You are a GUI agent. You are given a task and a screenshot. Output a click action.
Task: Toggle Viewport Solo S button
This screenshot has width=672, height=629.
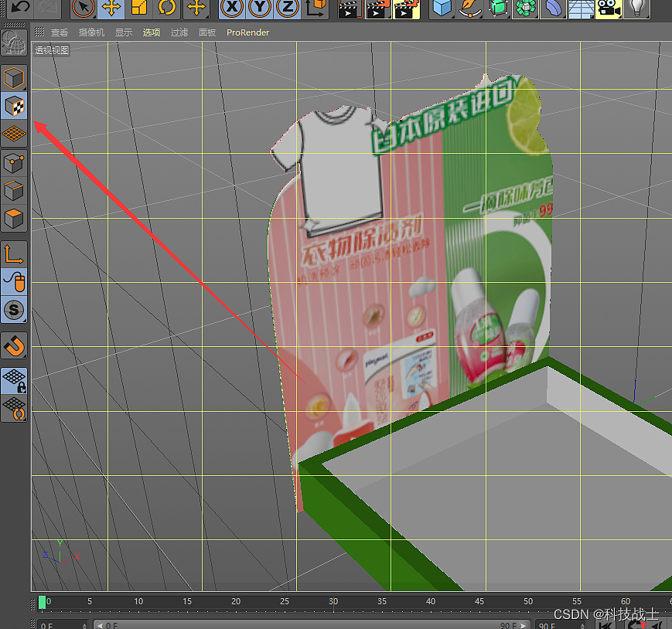(x=14, y=310)
